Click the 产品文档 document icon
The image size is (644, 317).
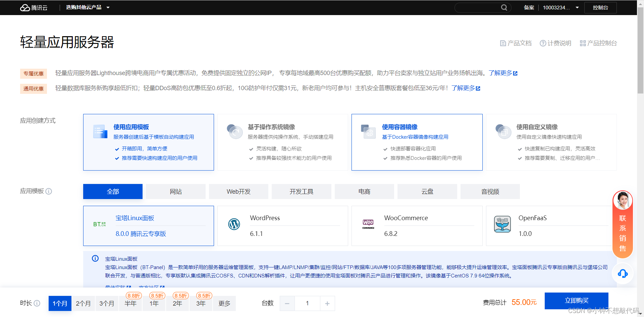(x=503, y=43)
